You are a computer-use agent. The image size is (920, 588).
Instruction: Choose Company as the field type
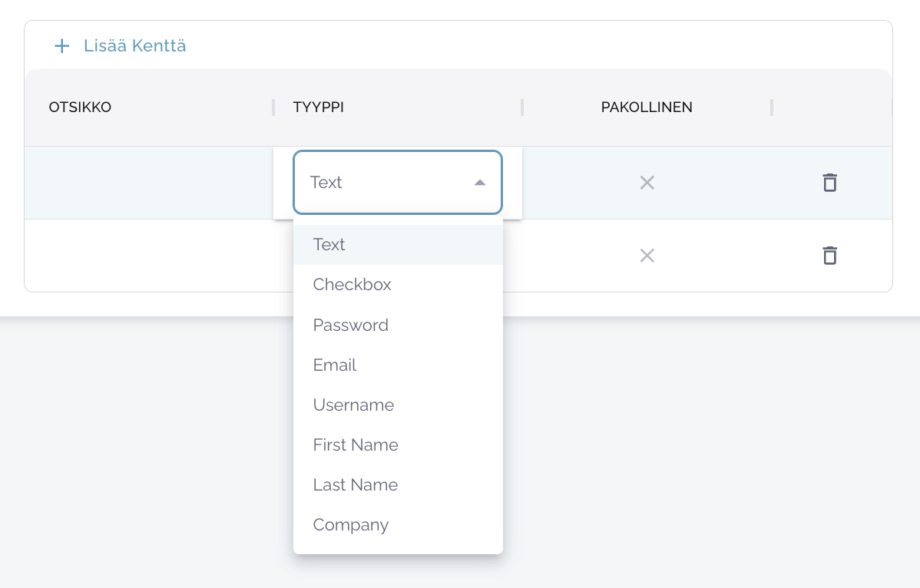(351, 525)
